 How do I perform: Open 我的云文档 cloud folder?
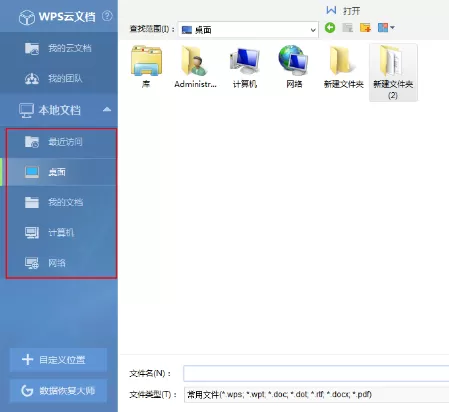(59, 48)
